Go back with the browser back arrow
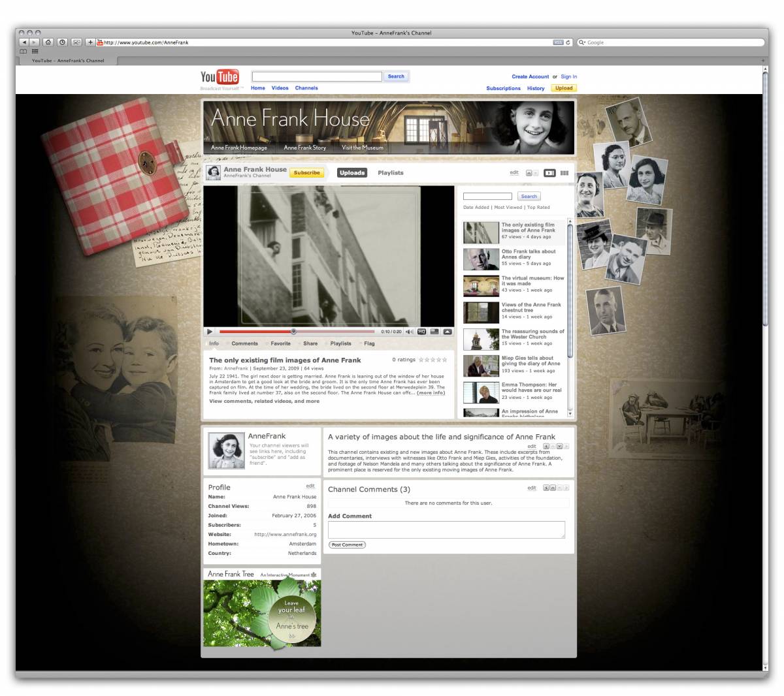Screen dimensions: 784x696 pyautogui.click(x=25, y=42)
